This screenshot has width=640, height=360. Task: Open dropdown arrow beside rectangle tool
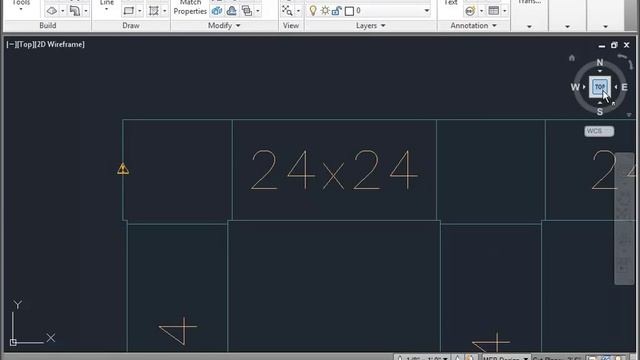click(140, 11)
